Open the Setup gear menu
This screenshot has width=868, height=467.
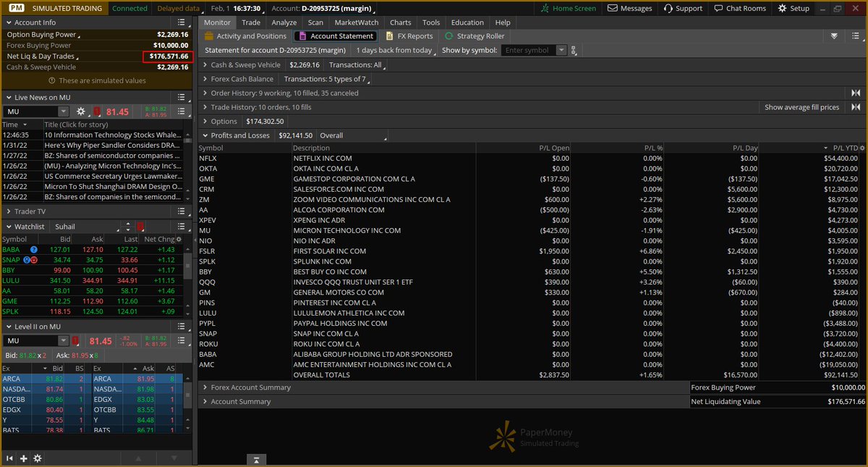click(783, 8)
